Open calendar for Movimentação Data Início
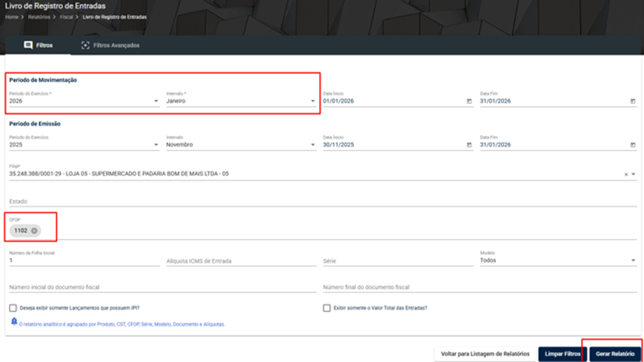 [x=469, y=101]
